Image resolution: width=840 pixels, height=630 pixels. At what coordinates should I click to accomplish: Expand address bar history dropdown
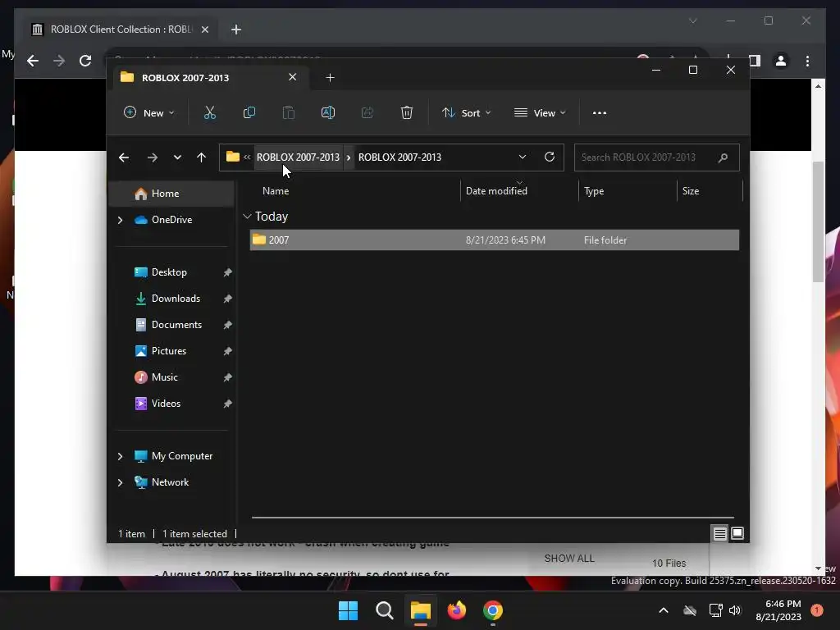pyautogui.click(x=523, y=157)
